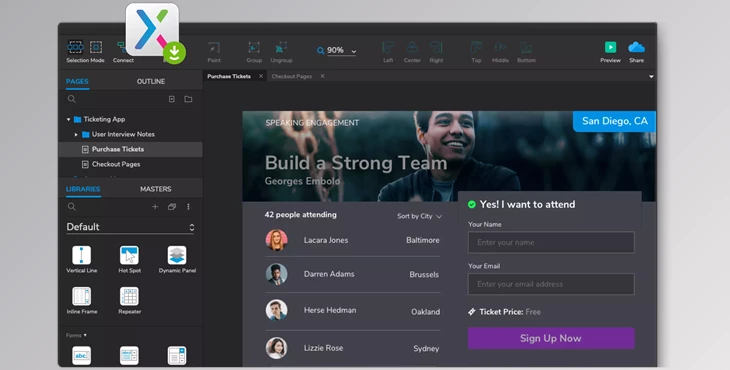Click the SPEAKING ENGAGEMENT label
This screenshot has width=730, height=370.
tap(312, 123)
